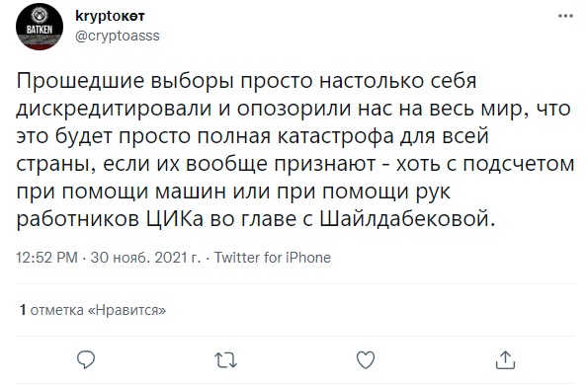Open the @cryptoasss handle link
Image resolution: width=588 pixels, height=386 pixels.
(x=118, y=36)
